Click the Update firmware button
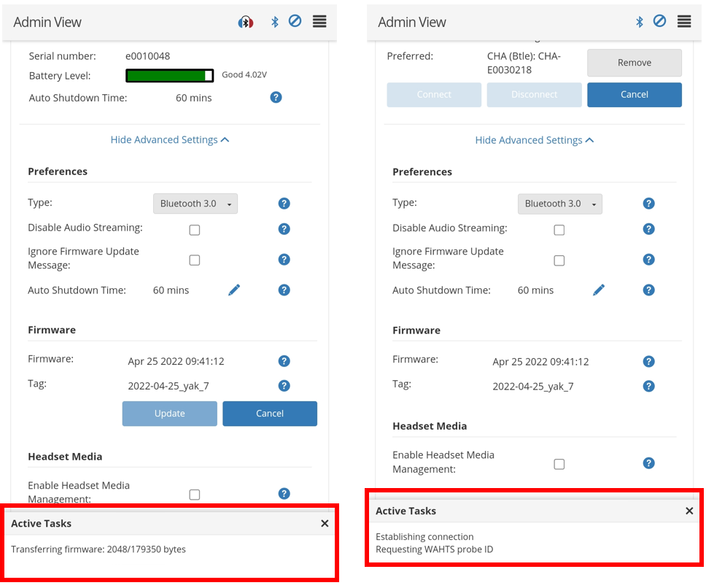Image resolution: width=706 pixels, height=588 pixels. coord(170,414)
